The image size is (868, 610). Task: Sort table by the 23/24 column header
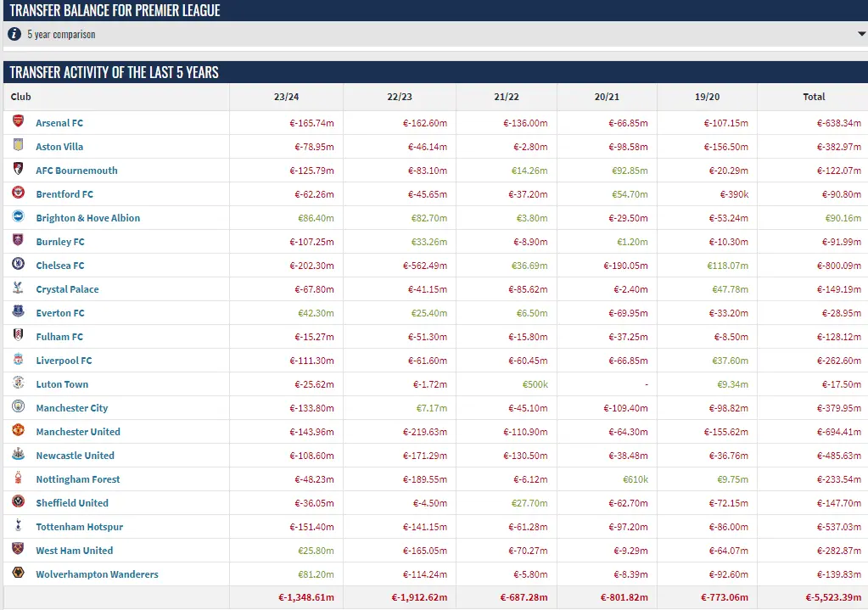coord(285,97)
